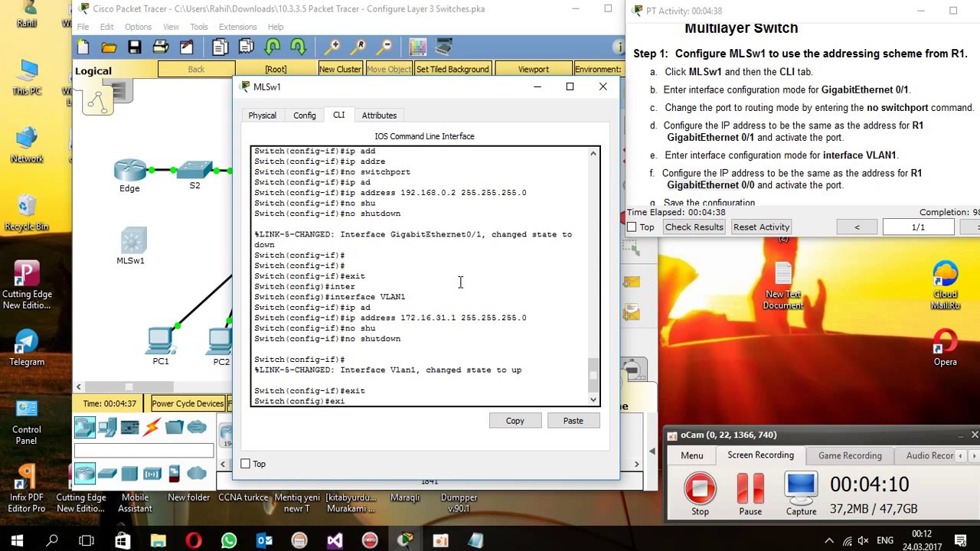Screen dimensions: 980x551
Task: Click the CLI scrollbar up arrow
Action: coord(593,154)
